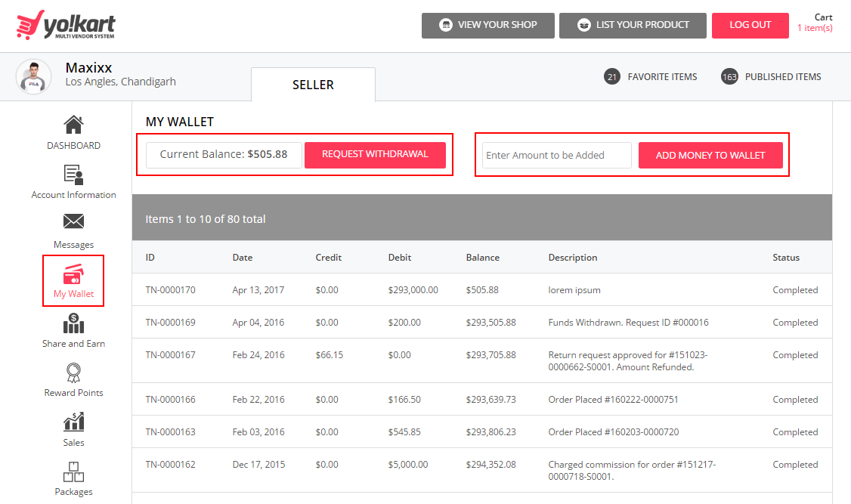
Task: Open the Reward Points ribbon icon
Action: pos(73,373)
